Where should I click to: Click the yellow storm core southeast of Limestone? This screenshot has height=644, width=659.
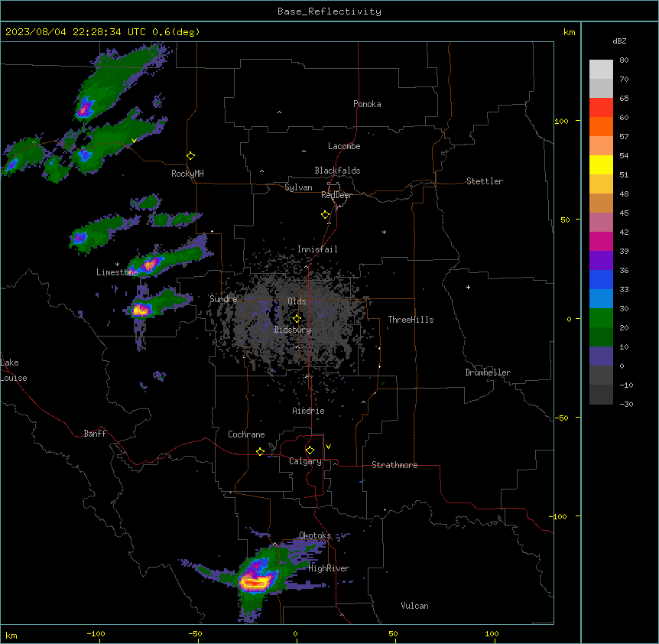click(x=141, y=311)
